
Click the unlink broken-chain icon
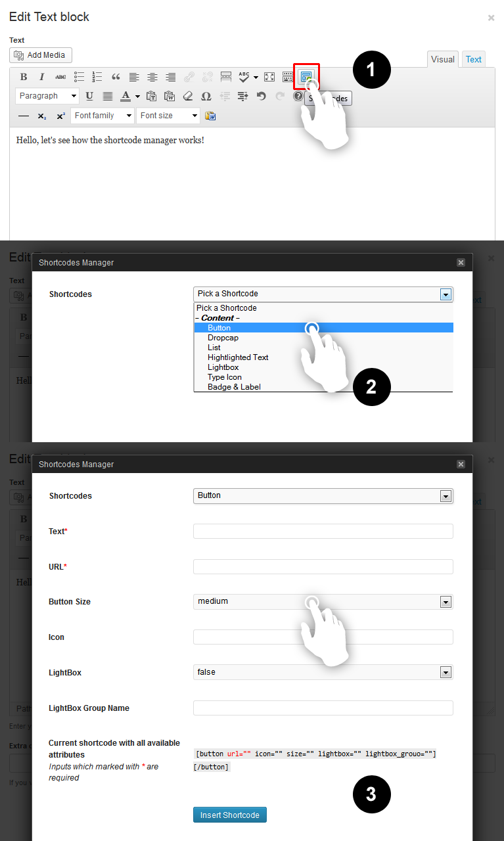click(x=208, y=77)
